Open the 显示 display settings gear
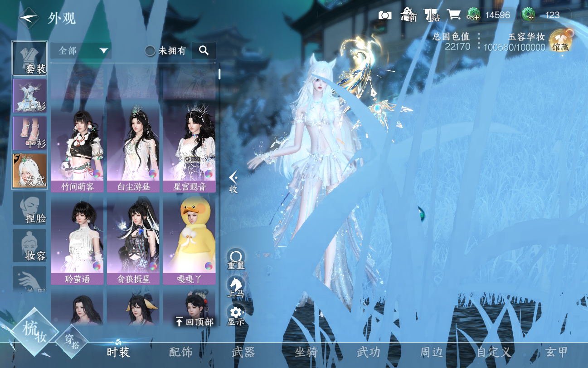Image resolution: width=588 pixels, height=368 pixels. 236,316
